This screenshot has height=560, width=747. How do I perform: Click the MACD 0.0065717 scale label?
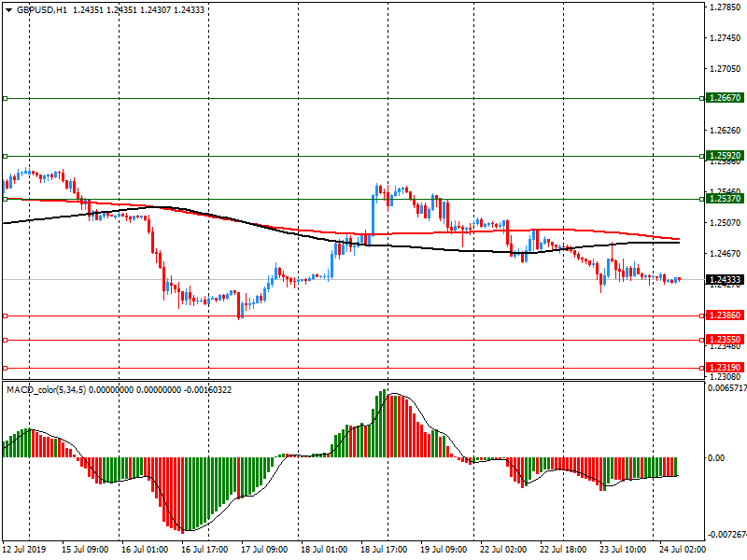[x=727, y=388]
